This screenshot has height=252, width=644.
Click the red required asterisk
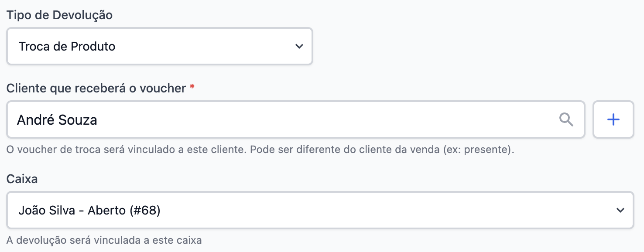pos(192,88)
